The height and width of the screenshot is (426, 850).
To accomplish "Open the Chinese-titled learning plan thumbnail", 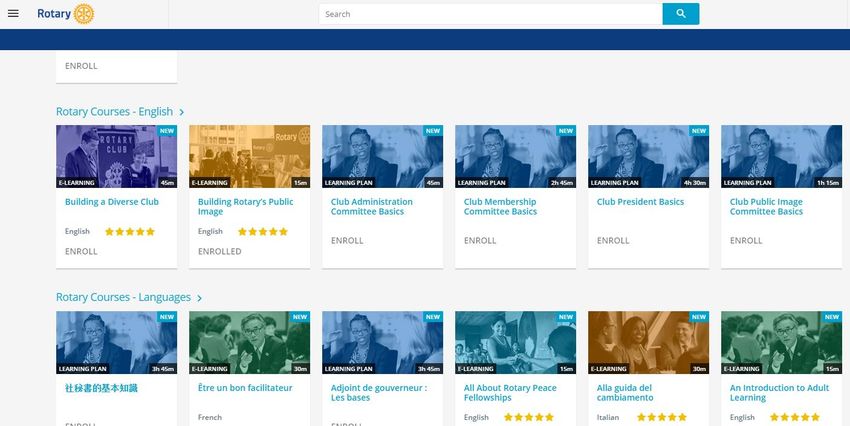I will click(117, 343).
